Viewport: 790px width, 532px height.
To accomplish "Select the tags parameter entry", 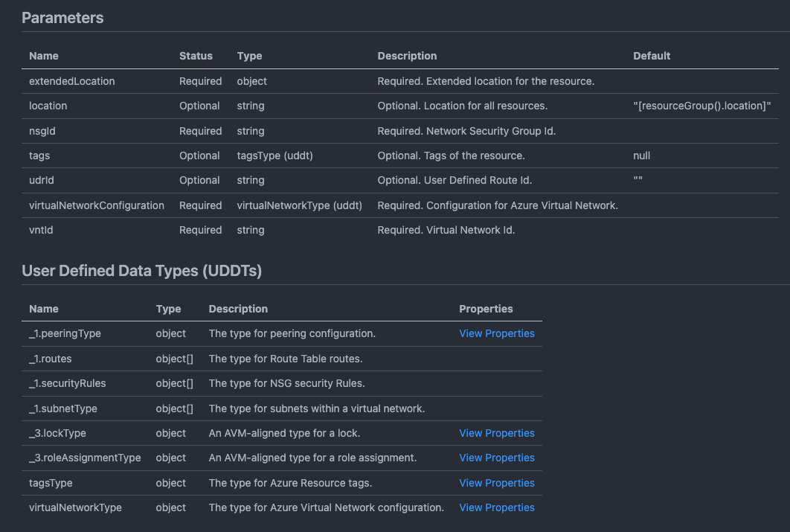I will 37,156.
